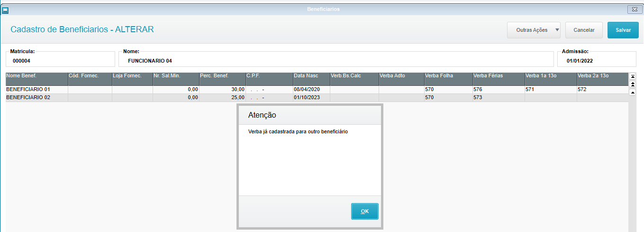
Task: Click message Verba já cadastrada para outro beneficiário
Action: [298, 131]
